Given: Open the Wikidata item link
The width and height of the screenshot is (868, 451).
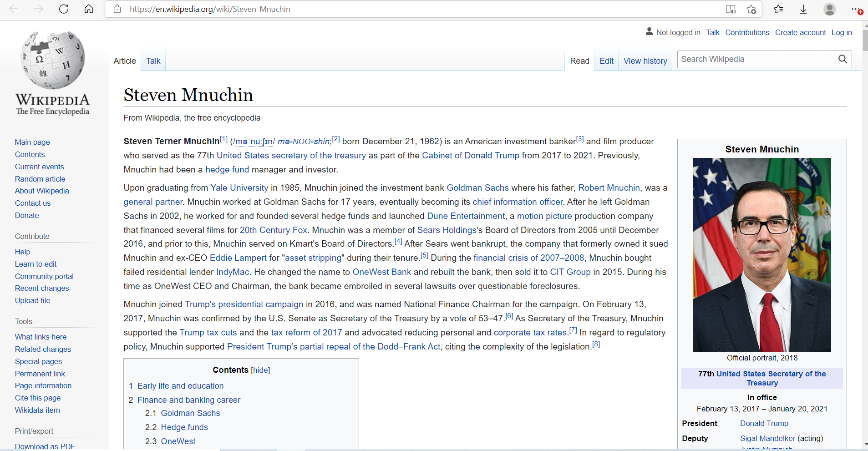Looking at the screenshot, I should click(x=37, y=410).
